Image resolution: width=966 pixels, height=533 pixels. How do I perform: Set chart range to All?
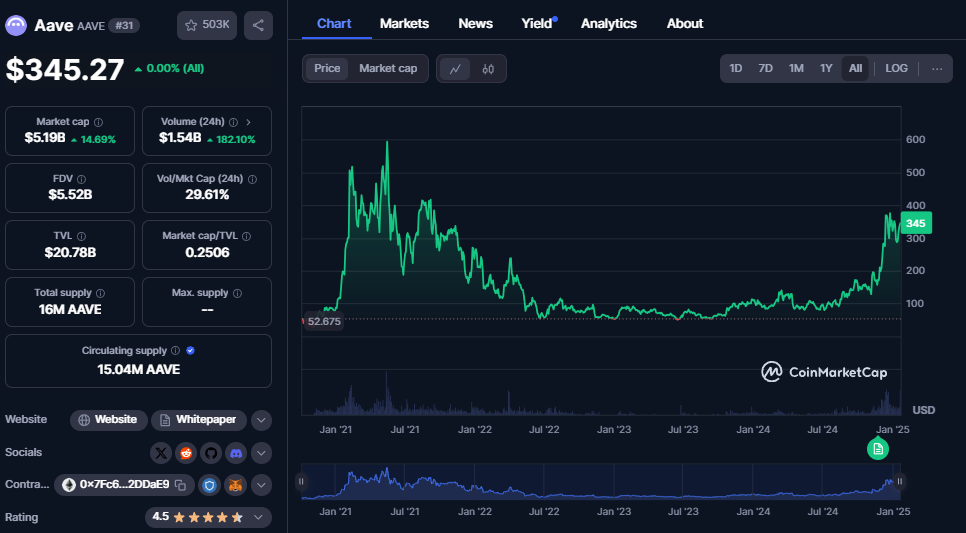(x=855, y=68)
